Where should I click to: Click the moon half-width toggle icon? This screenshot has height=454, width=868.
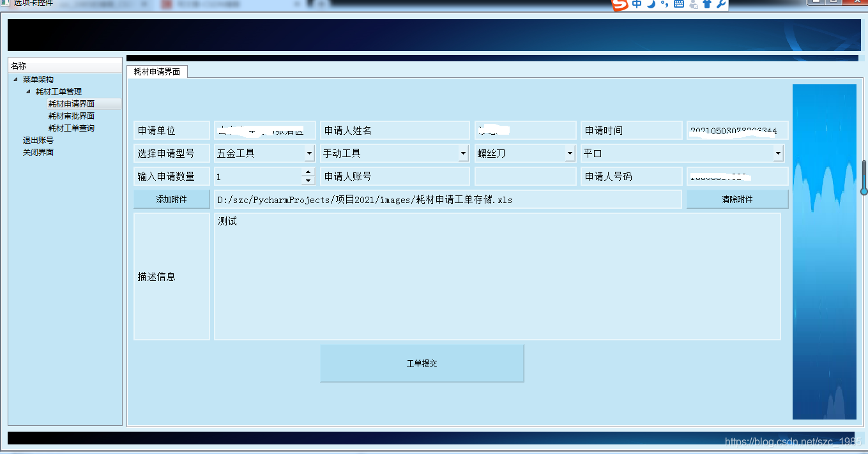[651, 4]
